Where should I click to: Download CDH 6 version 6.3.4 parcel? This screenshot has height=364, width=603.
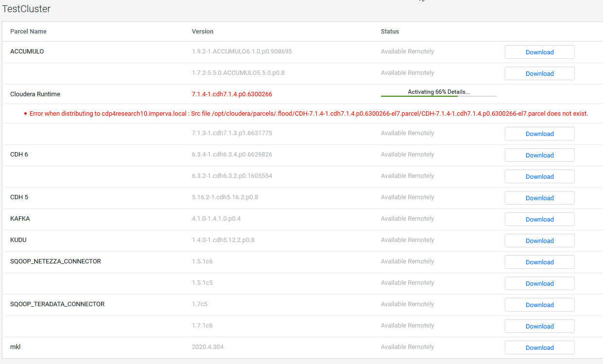click(539, 155)
